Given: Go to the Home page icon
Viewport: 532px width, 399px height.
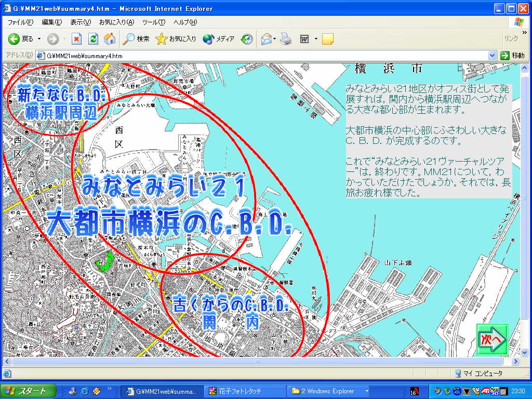Looking at the screenshot, I should 109,39.
